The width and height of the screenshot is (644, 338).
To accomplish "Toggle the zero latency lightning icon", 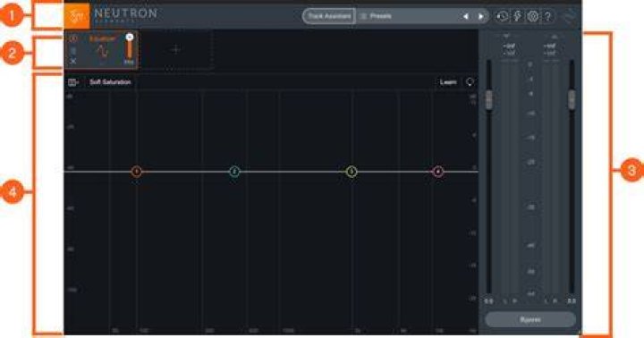I will pos(518,16).
